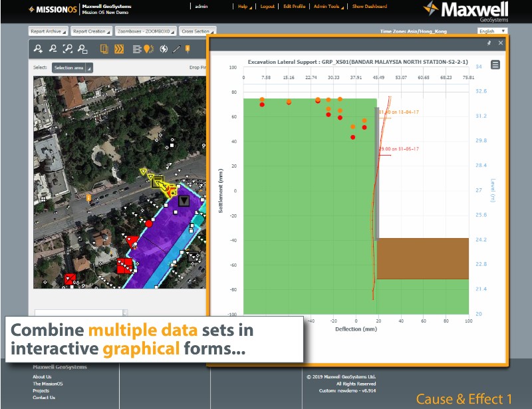
Task: Click the large red circle marker on map
Action: click(x=148, y=223)
